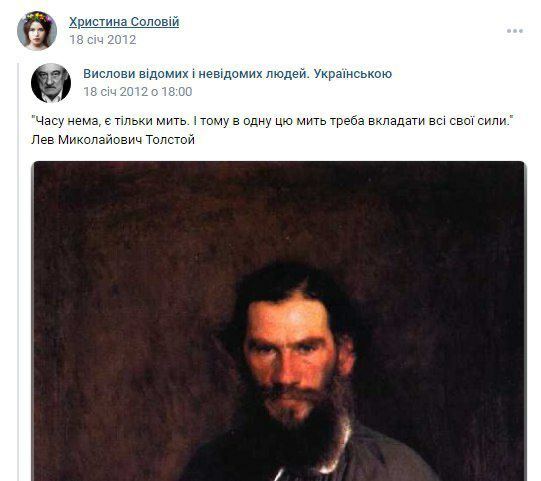Open the Христина Соловій profile name link

coord(124,22)
